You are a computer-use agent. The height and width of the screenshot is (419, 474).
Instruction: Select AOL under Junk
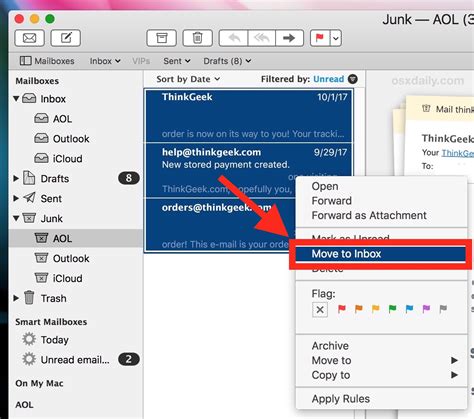(x=76, y=238)
